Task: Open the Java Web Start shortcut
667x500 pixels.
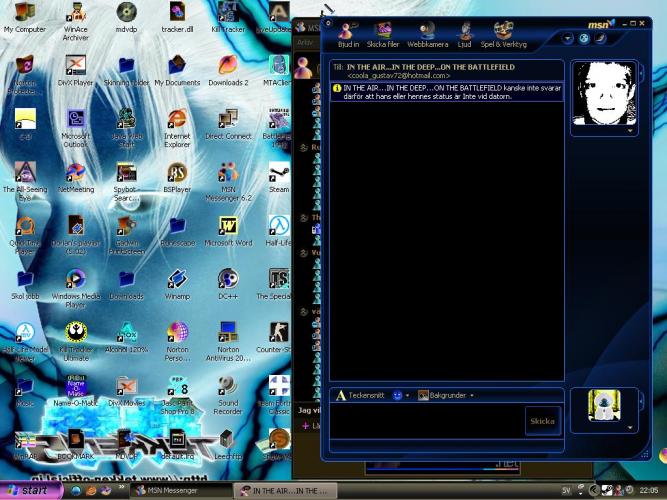Action: pyautogui.click(x=126, y=129)
